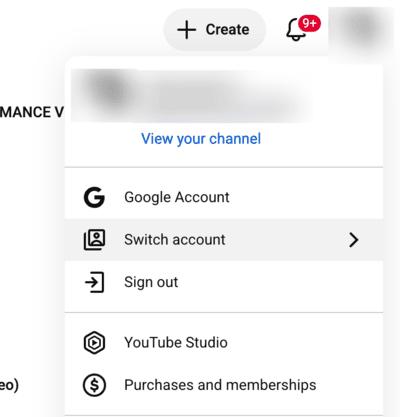The image size is (400, 417).
Task: Choose Sign out from the menu
Action: (224, 282)
